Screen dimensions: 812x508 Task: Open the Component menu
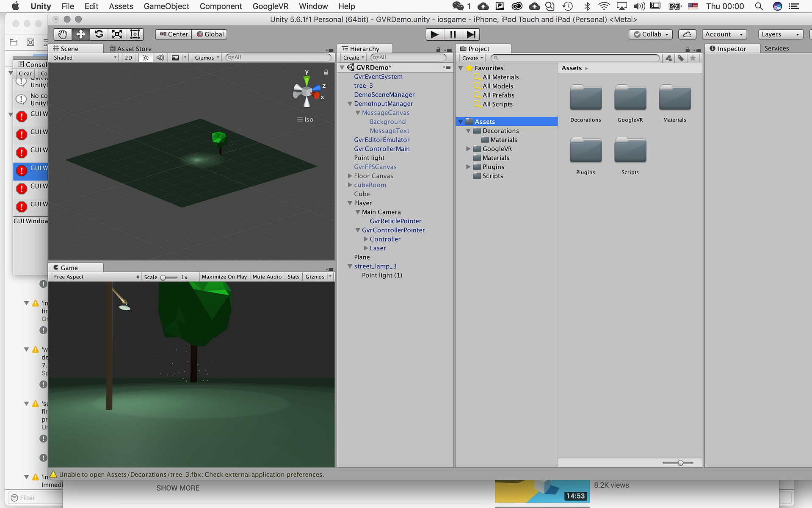point(221,6)
